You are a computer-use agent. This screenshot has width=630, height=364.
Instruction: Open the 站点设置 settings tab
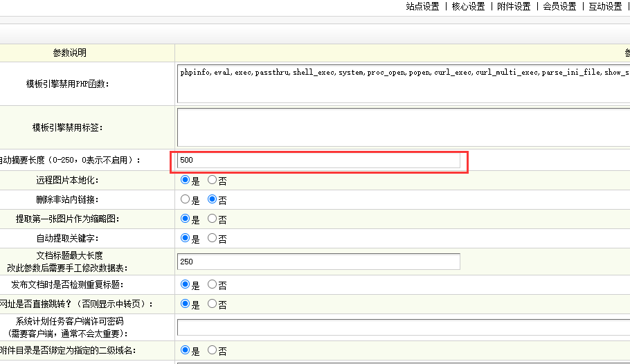pyautogui.click(x=422, y=6)
